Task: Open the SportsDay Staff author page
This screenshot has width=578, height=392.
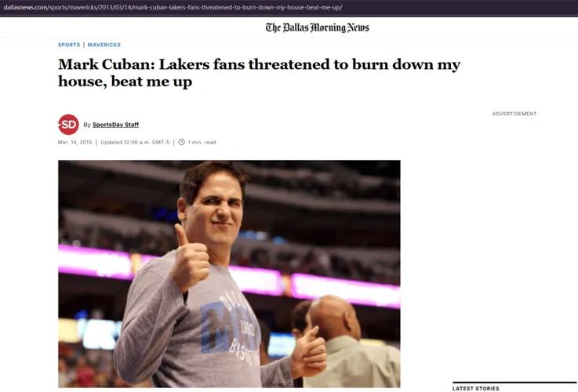Action: [116, 125]
